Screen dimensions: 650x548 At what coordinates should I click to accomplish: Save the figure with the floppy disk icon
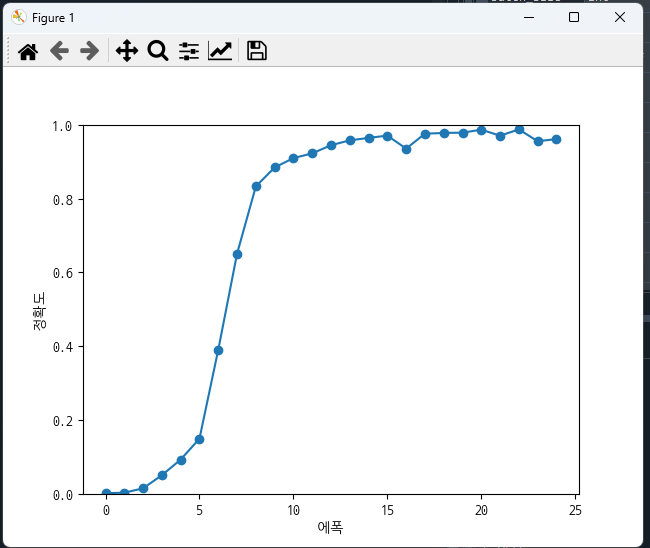tap(257, 51)
